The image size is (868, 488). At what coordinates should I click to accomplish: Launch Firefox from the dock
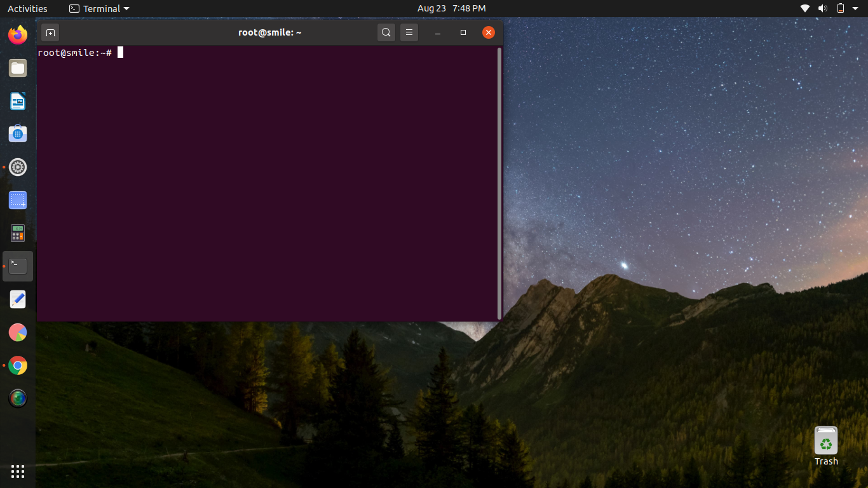click(x=17, y=34)
